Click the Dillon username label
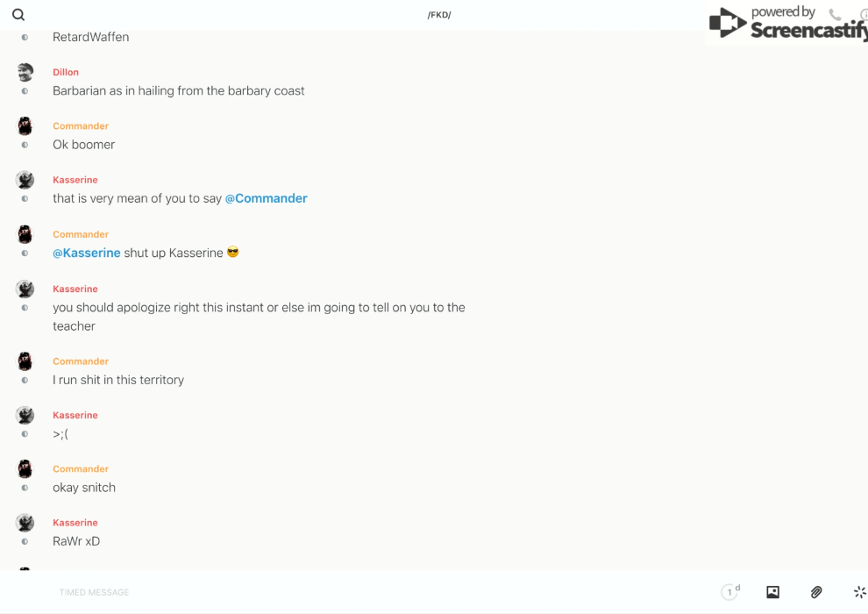 pos(66,72)
